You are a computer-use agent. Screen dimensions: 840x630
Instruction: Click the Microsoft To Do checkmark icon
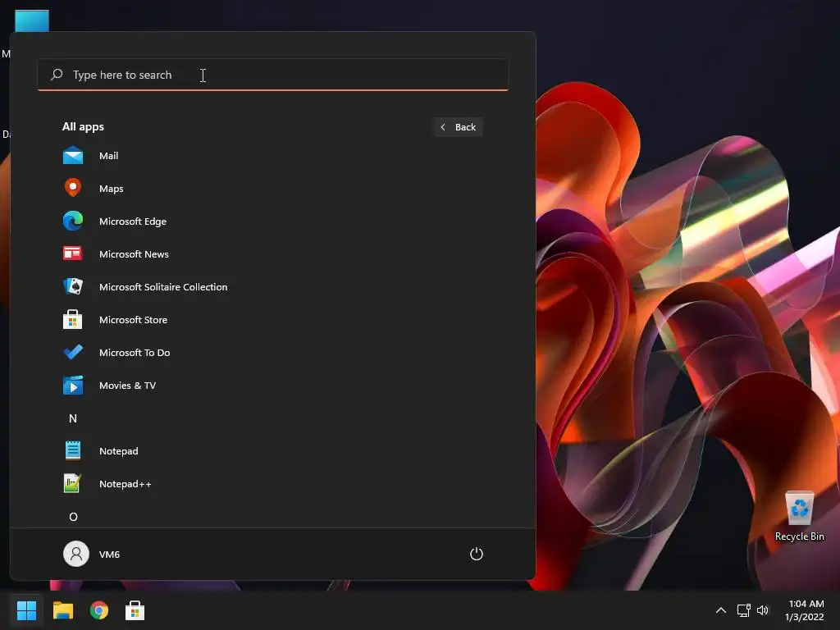click(73, 352)
